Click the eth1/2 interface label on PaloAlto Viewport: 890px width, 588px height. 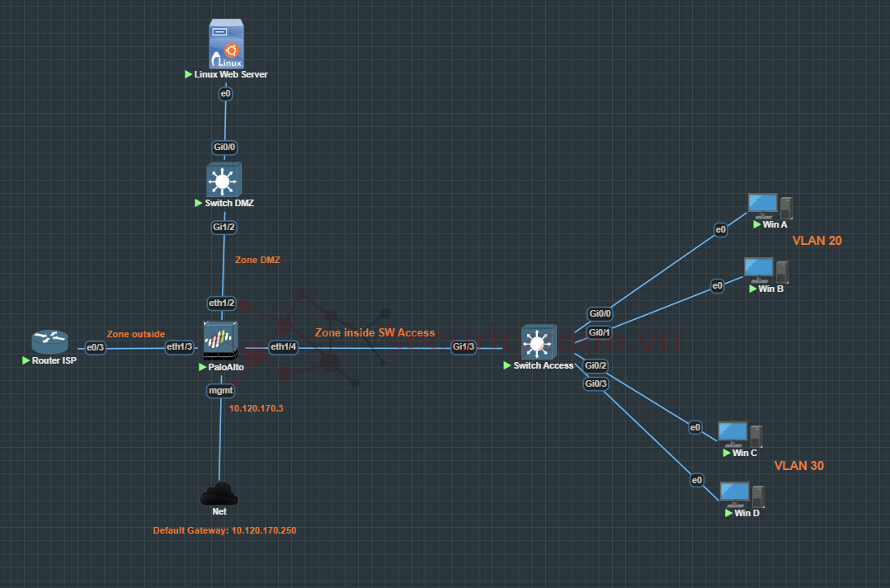pyautogui.click(x=222, y=303)
